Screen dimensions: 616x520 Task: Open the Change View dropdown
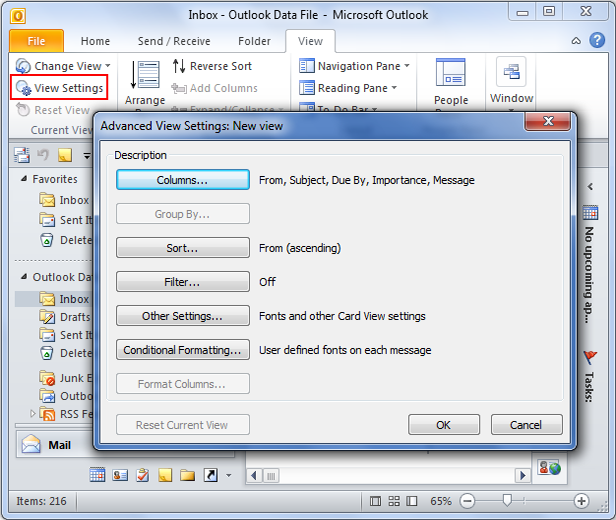point(63,66)
